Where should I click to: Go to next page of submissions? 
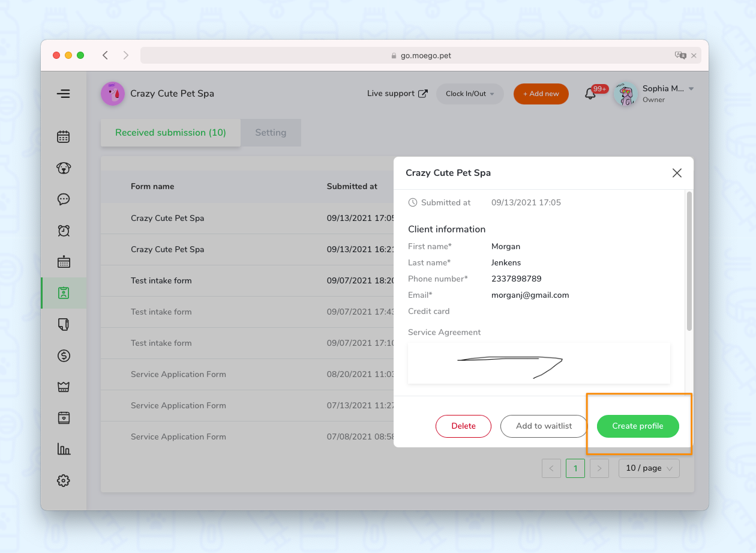[x=599, y=468]
